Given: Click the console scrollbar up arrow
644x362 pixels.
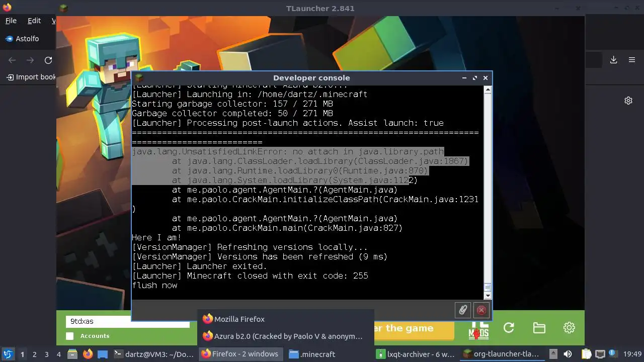Looking at the screenshot, I should point(488,89).
